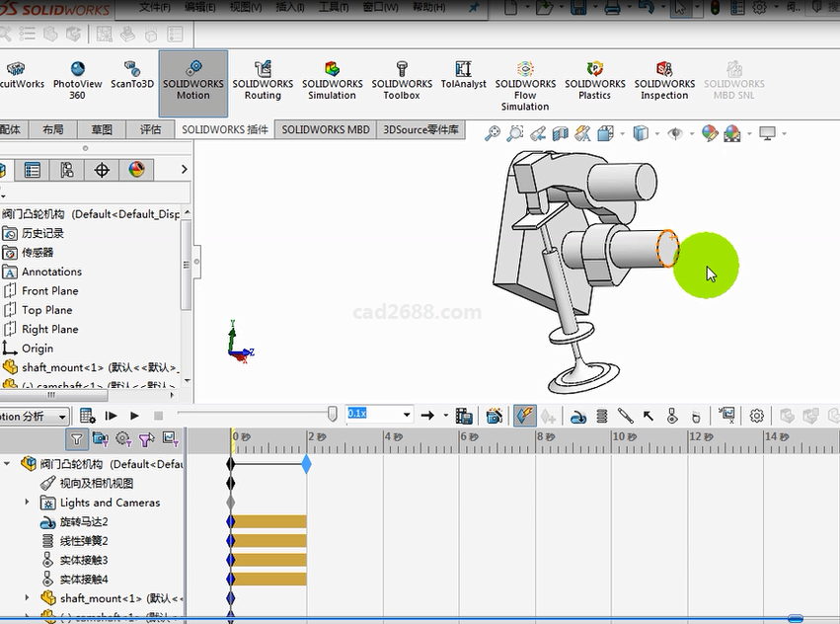Image resolution: width=840 pixels, height=624 pixels.
Task: Toggle the SOLIDWORKS Flow Simulation add-in
Action: (525, 84)
